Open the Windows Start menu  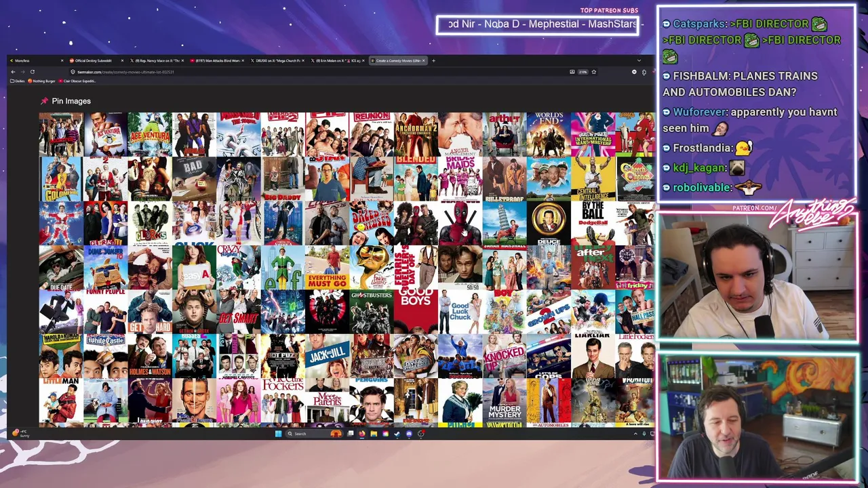(278, 434)
